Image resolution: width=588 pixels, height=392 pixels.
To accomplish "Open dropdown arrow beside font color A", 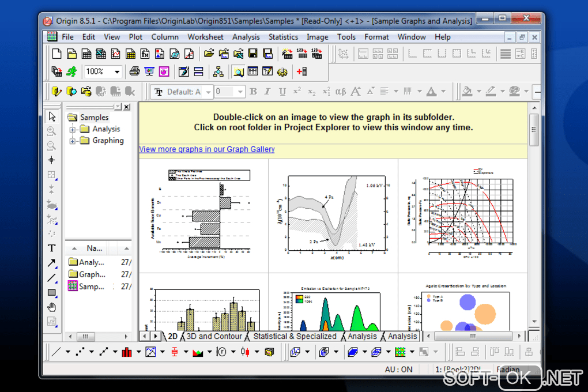I will click(443, 92).
